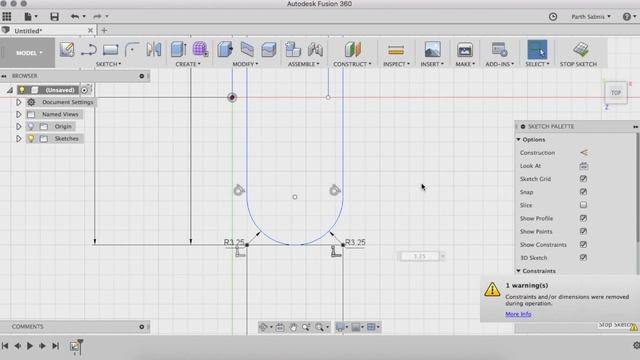This screenshot has height=360, width=640.
Task: Open the MODIFY menu
Action: tap(245, 64)
